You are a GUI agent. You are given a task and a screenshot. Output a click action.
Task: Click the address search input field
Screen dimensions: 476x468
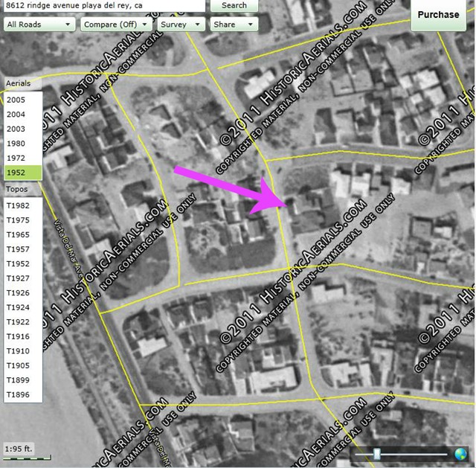tap(104, 5)
